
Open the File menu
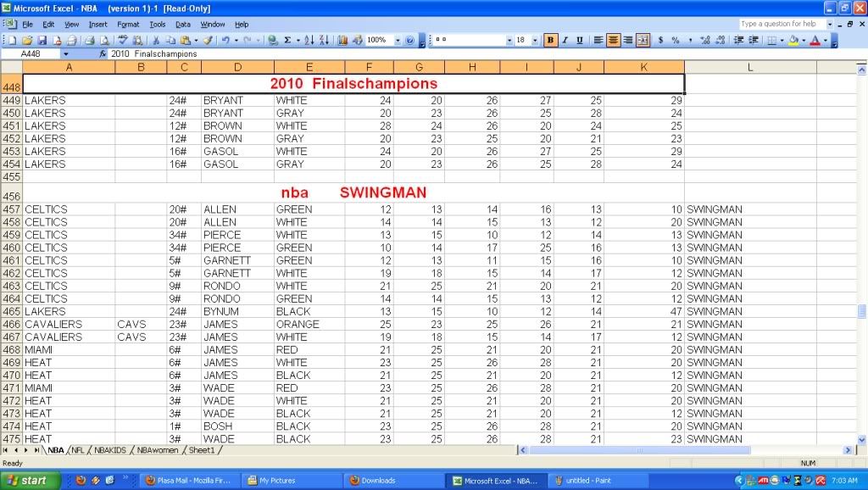[x=28, y=25]
